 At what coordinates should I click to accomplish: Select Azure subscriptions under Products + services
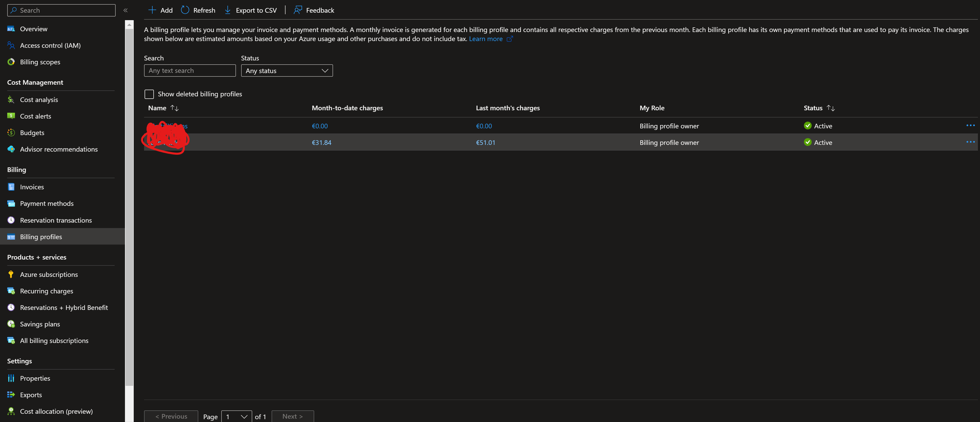(x=49, y=274)
